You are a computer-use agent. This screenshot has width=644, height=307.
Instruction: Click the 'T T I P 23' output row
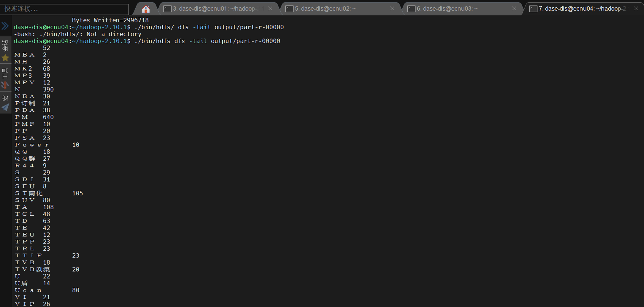point(47,255)
